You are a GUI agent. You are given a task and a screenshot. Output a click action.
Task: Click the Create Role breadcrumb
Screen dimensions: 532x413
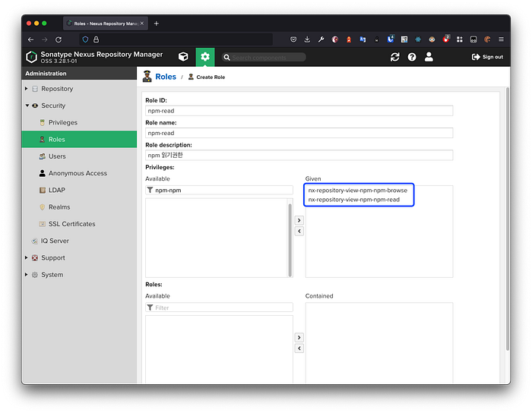(211, 77)
